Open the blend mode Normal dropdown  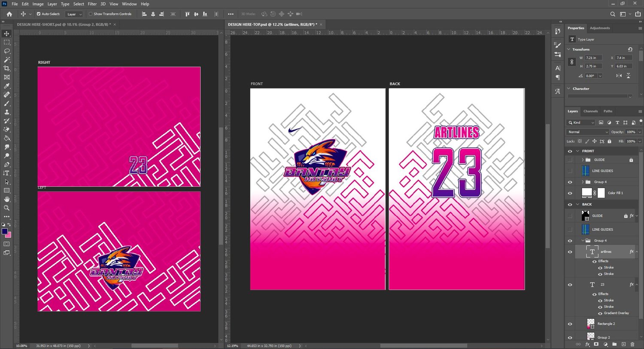pyautogui.click(x=587, y=132)
